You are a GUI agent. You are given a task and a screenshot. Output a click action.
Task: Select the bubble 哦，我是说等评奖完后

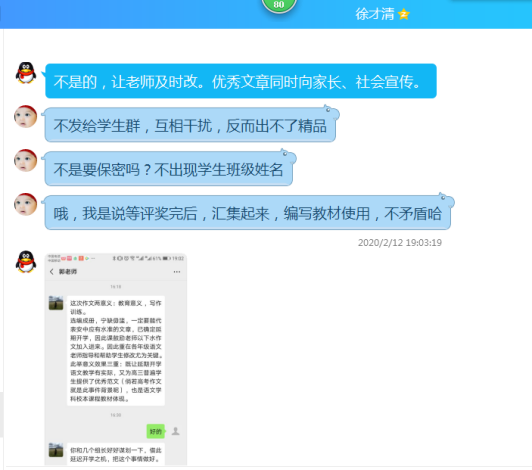[248, 213]
